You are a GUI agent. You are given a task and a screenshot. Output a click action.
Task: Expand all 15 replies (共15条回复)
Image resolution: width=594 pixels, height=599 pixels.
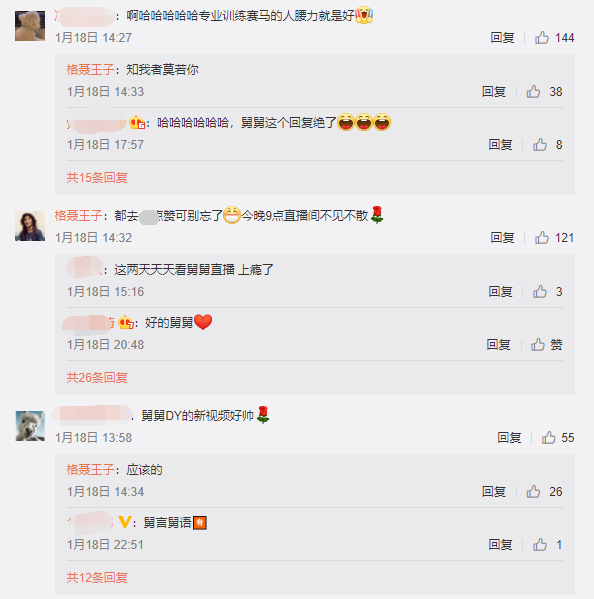pyautogui.click(x=97, y=178)
